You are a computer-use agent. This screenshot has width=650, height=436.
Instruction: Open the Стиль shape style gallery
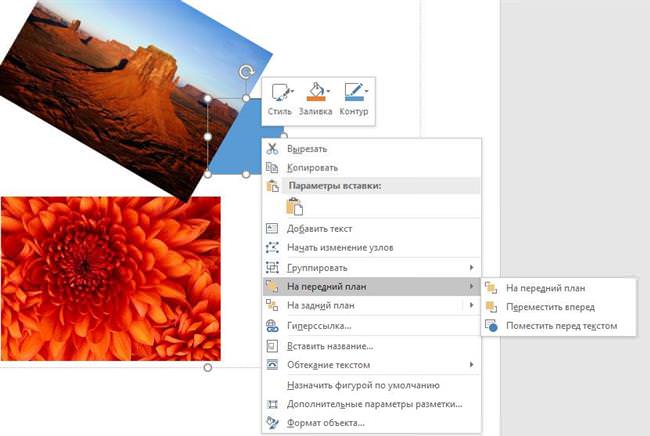pos(280,99)
